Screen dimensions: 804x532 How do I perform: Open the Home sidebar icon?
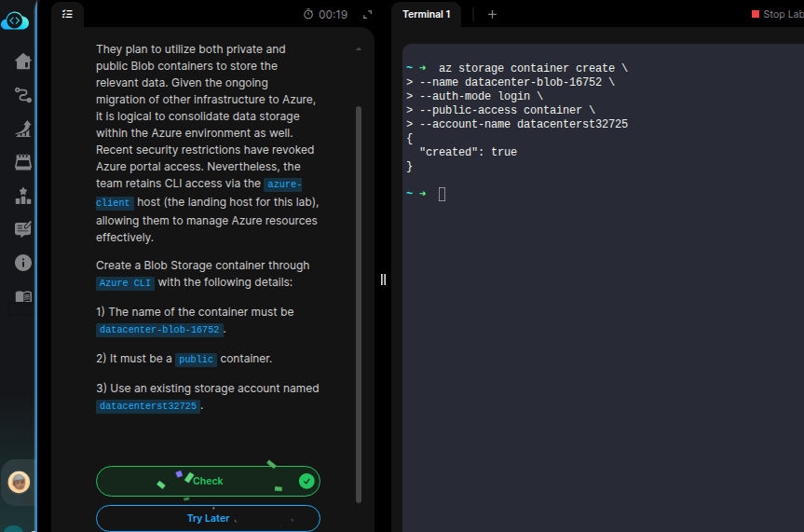(x=23, y=61)
